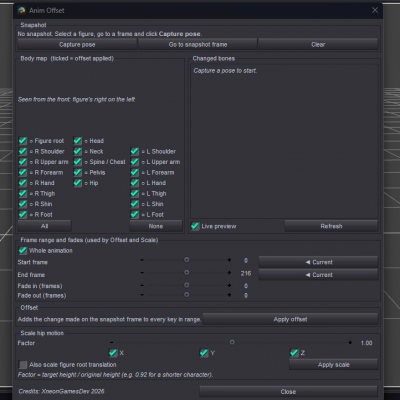Toggle the L Upper arm checkbox
The image size is (400, 400).
(x=135, y=162)
